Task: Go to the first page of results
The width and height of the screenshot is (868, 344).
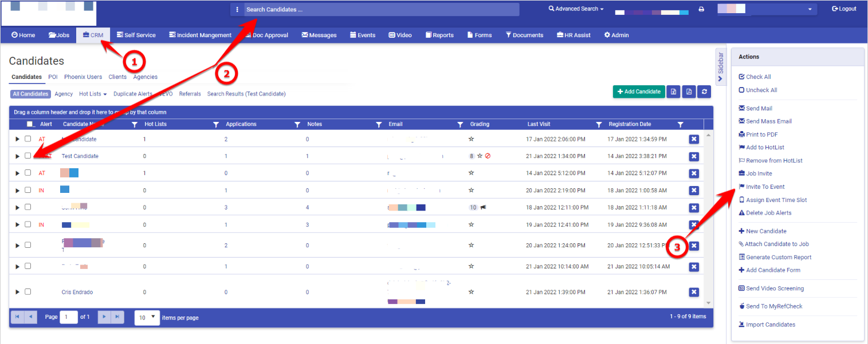Action: (17, 317)
